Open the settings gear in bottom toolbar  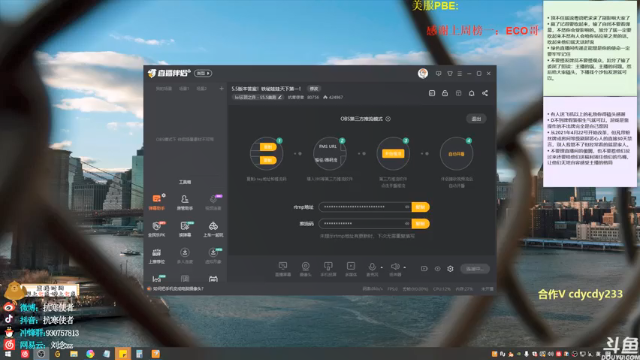point(450,269)
